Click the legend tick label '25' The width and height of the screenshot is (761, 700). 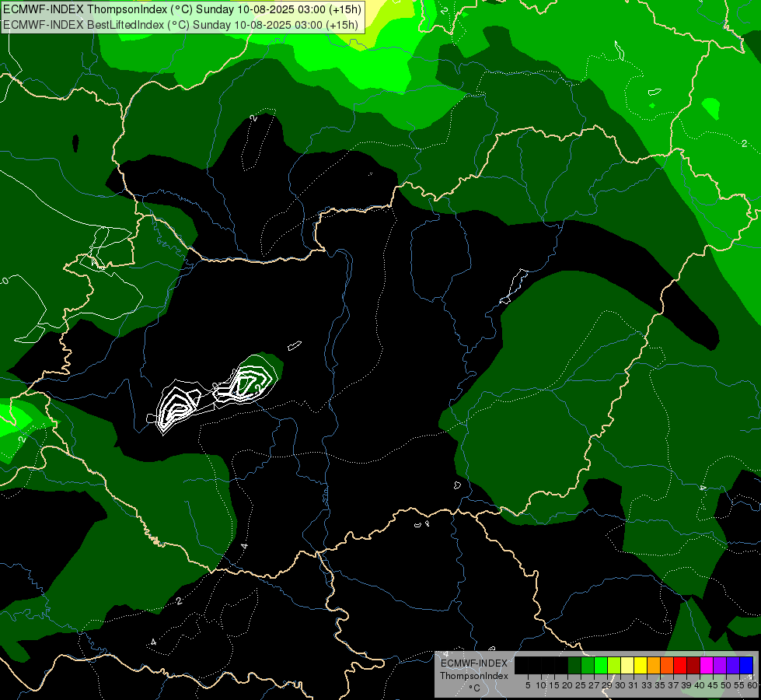click(x=581, y=685)
